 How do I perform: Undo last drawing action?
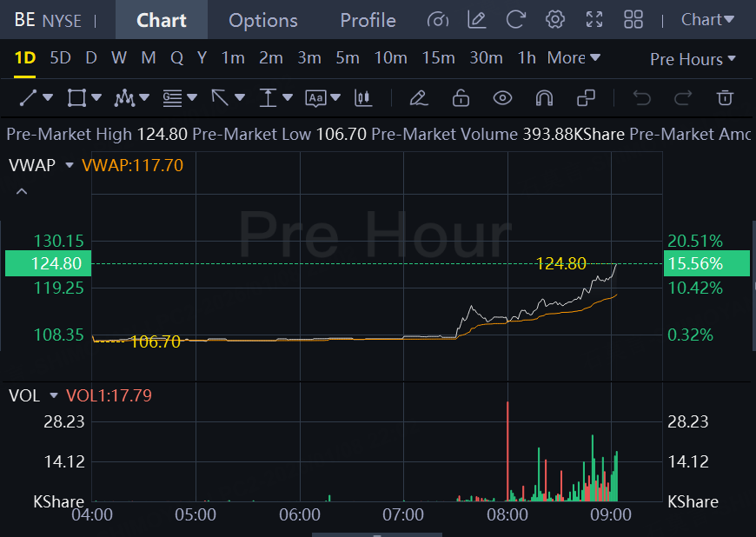[x=642, y=98]
